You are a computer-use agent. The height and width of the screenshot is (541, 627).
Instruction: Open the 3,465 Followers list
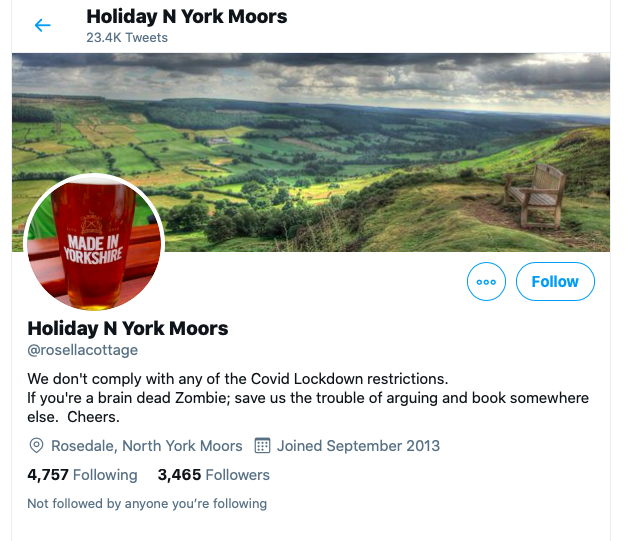point(214,475)
